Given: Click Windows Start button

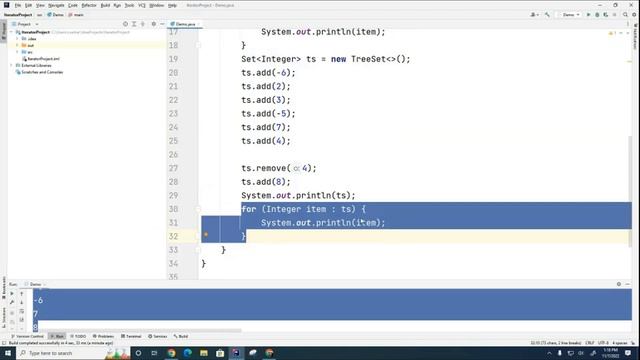Looking at the screenshot, I should coord(8,353).
